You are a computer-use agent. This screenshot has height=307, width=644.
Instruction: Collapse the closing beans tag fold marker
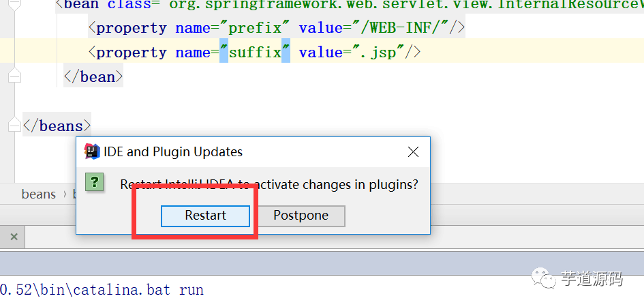coord(14,126)
